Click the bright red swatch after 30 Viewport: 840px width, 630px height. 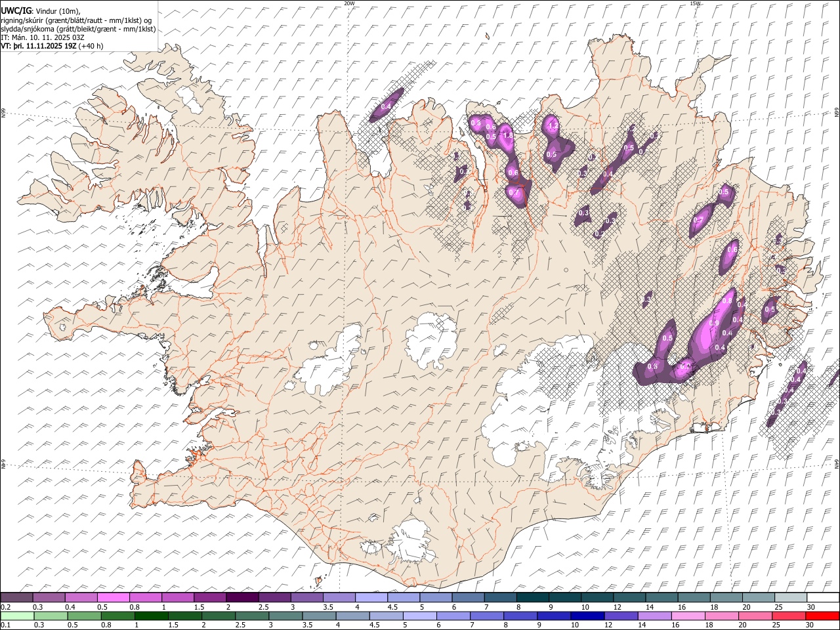(x=822, y=616)
